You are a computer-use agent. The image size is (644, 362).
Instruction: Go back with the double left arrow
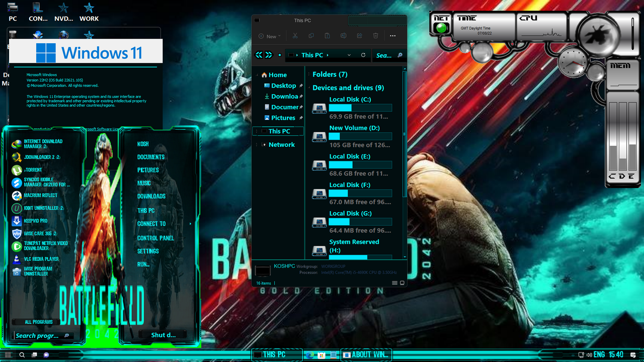(259, 55)
